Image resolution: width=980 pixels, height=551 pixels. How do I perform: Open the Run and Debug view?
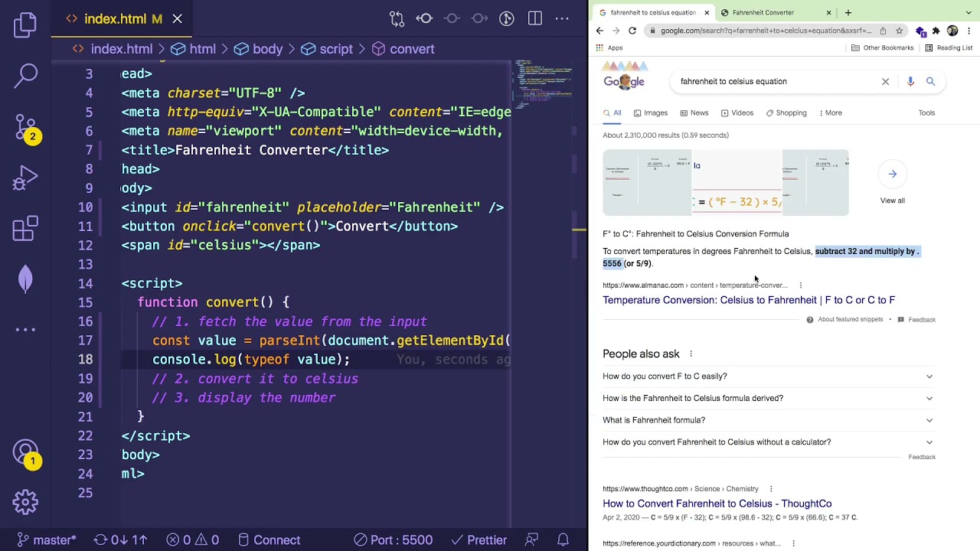[25, 178]
